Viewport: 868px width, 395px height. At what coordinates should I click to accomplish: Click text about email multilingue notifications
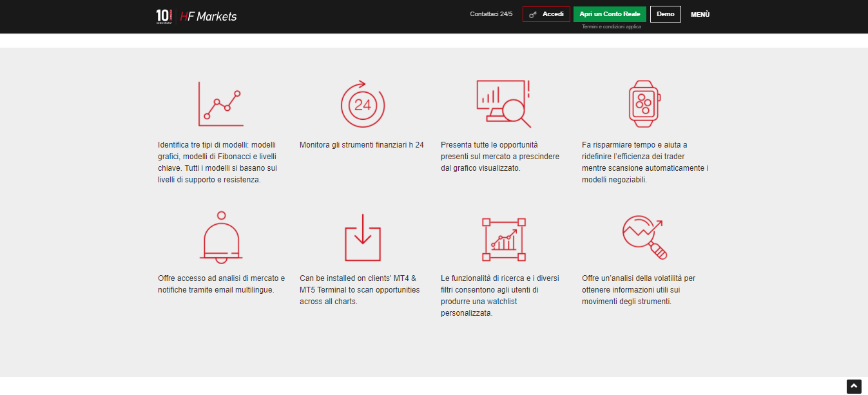click(221, 284)
